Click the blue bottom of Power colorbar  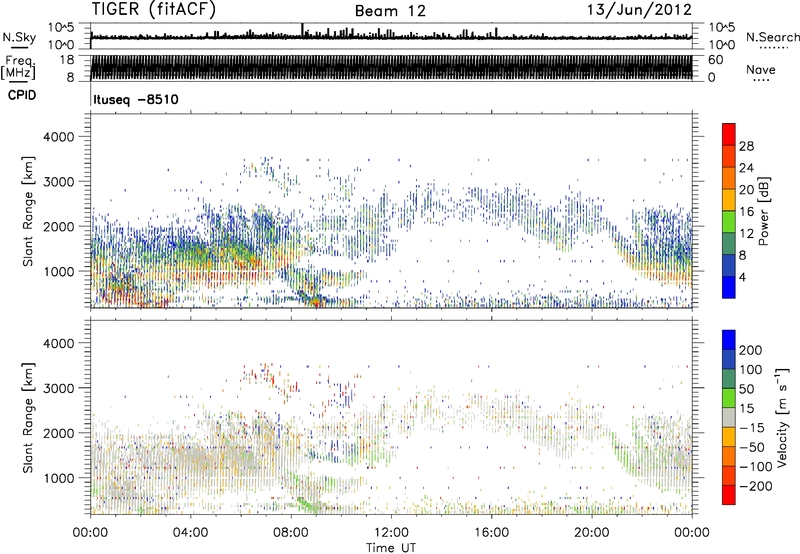point(729,287)
